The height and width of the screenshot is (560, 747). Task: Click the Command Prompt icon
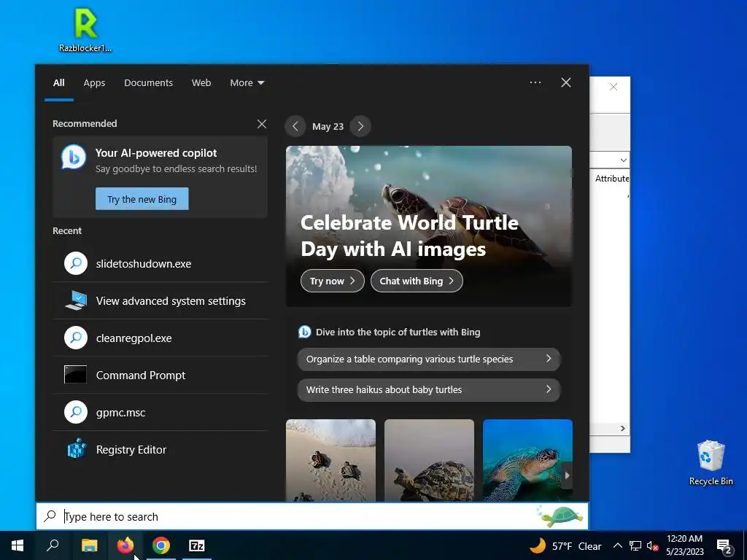[x=76, y=375]
